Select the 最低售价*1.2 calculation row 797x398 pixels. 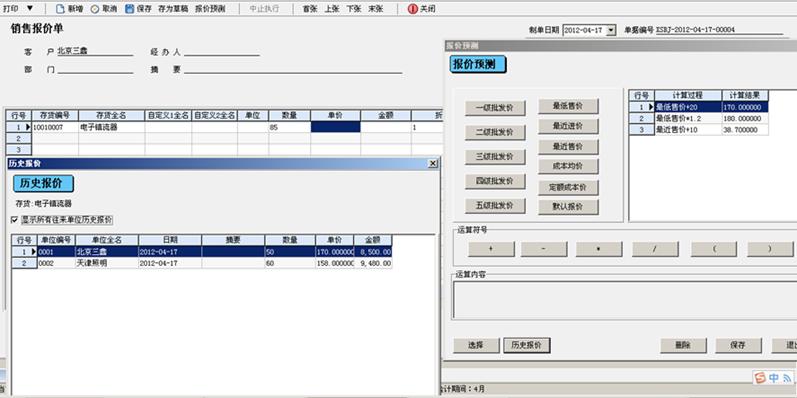coord(698,118)
